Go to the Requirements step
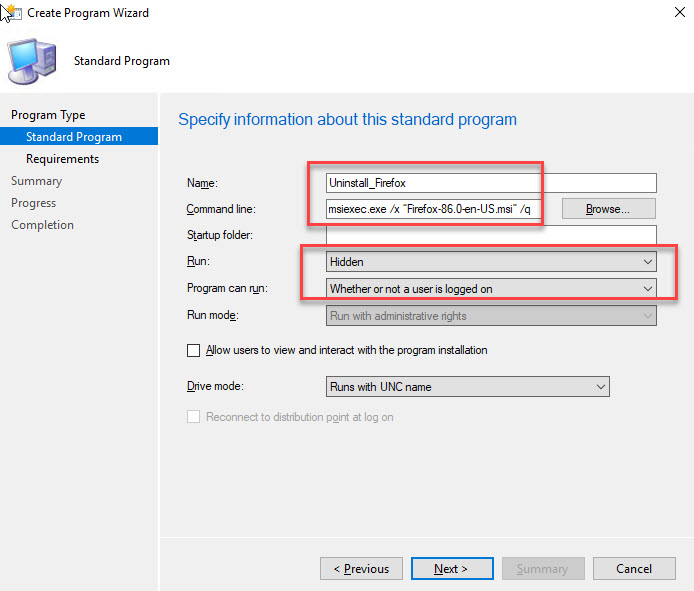Image resolution: width=694 pixels, height=591 pixels. tap(62, 159)
